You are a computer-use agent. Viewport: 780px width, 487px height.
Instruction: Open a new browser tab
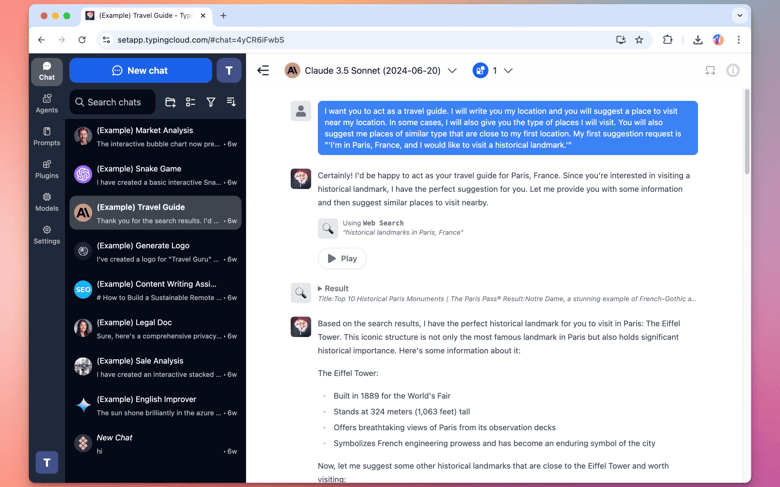(223, 15)
